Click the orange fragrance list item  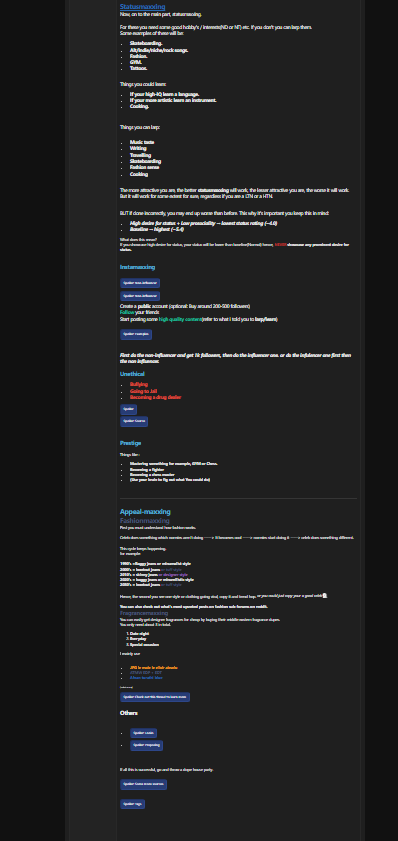(x=153, y=668)
